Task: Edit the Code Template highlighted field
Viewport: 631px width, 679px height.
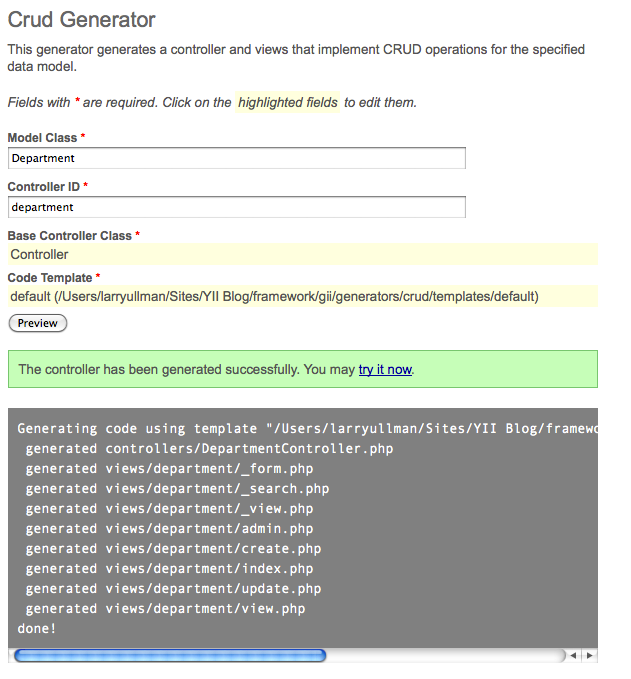Action: click(302, 296)
